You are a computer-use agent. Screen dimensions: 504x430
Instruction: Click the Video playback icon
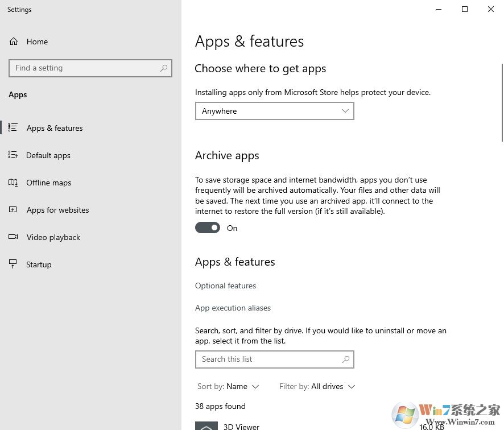[x=13, y=237]
